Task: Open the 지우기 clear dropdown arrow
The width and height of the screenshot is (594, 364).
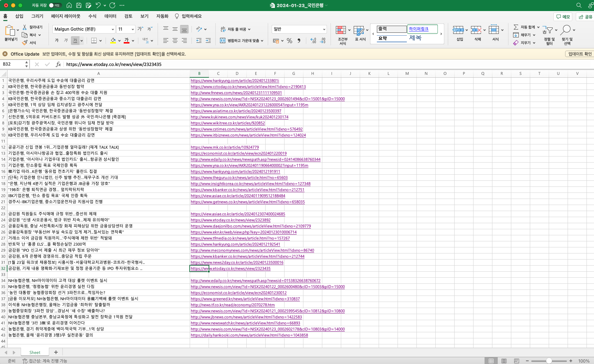Action: [534, 43]
